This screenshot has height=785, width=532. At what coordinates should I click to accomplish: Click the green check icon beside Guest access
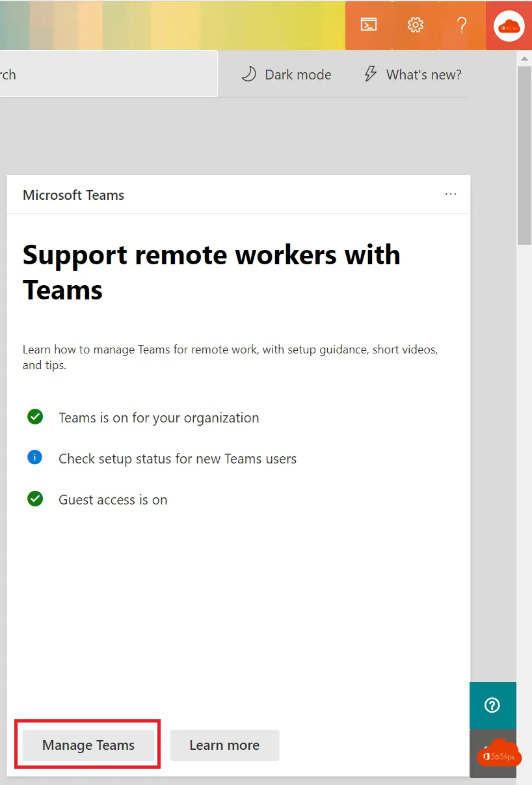click(35, 499)
